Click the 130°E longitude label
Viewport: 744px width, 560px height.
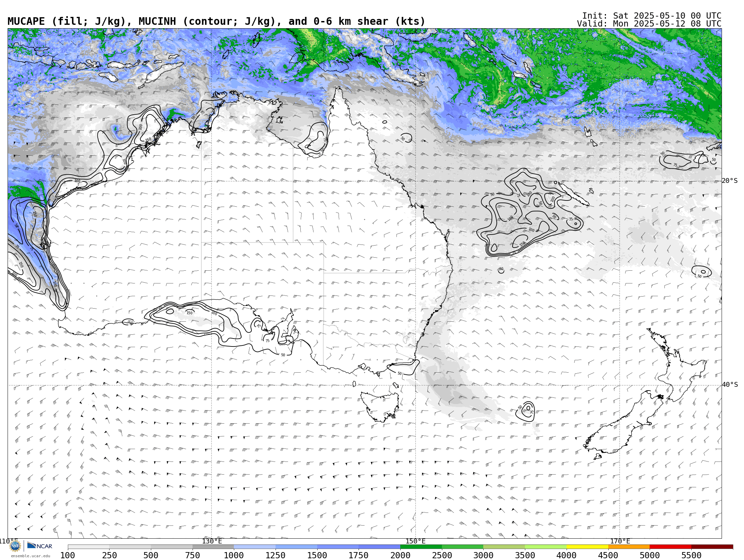212,541
